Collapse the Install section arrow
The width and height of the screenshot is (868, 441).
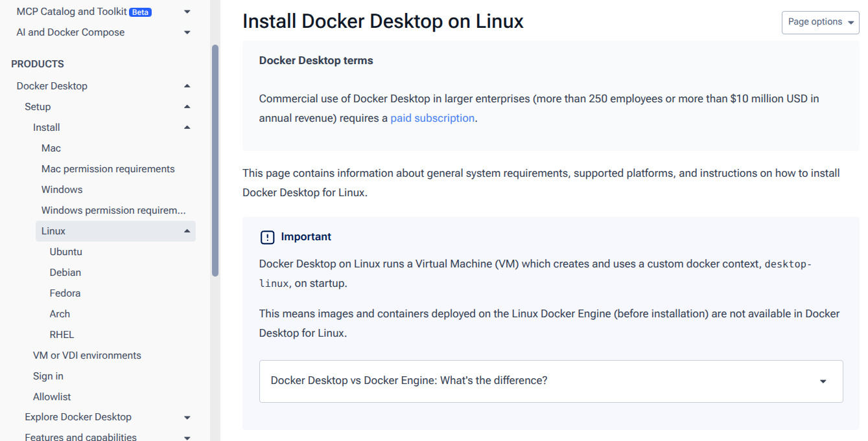coord(187,128)
